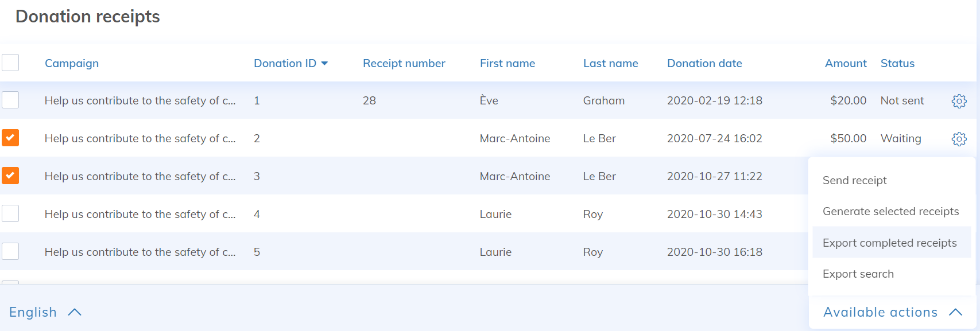Viewport: 980px width, 331px height.
Task: Sort by Donation date column header
Action: tap(704, 64)
